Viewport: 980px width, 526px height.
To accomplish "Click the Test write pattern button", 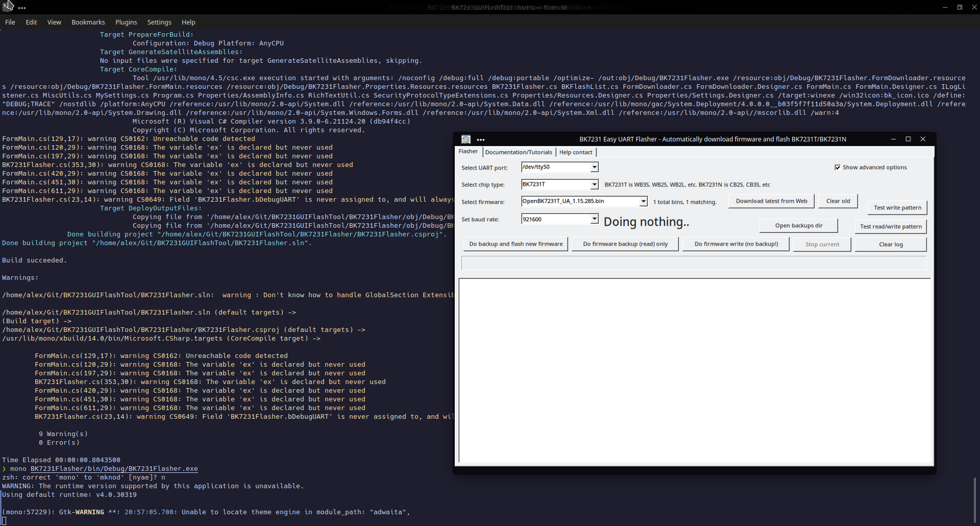I will point(897,207).
